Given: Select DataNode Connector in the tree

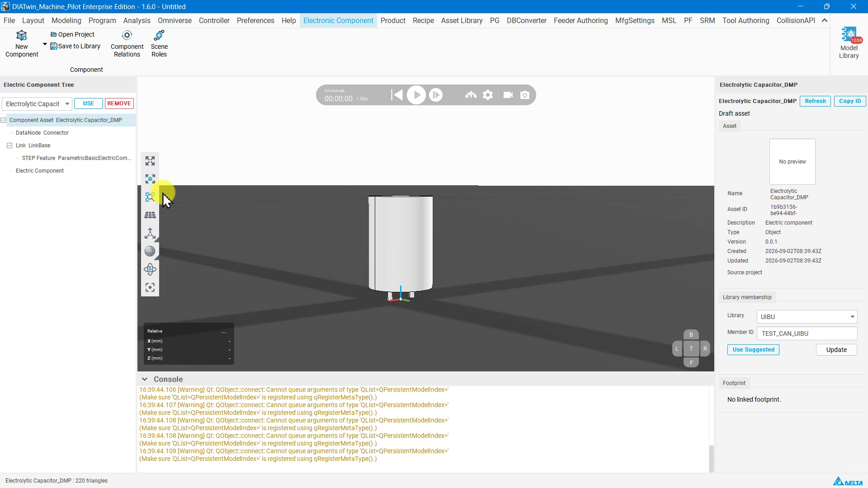Looking at the screenshot, I should pyautogui.click(x=42, y=133).
